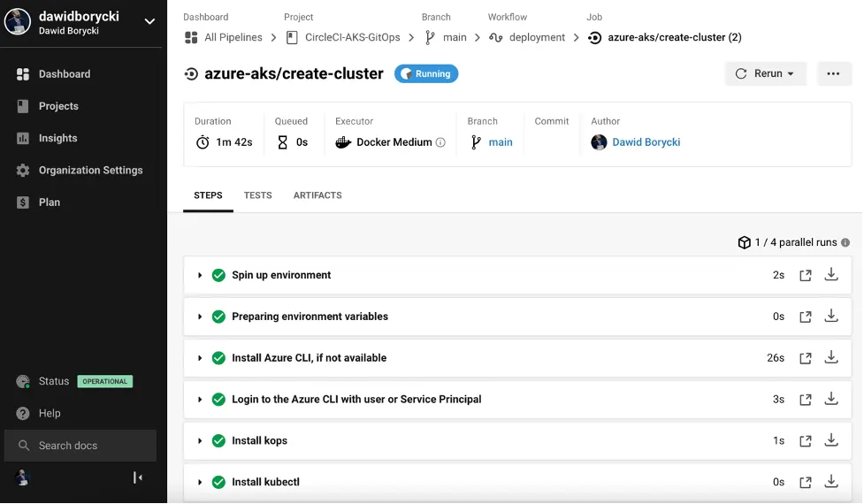Open Dawid Borycki author link
Image resolution: width=864 pixels, height=504 pixels.
coord(646,142)
